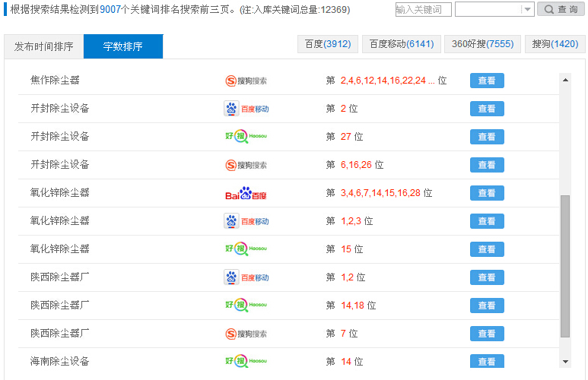
Task: Click the 输入关键词 keyword input field
Action: click(424, 9)
